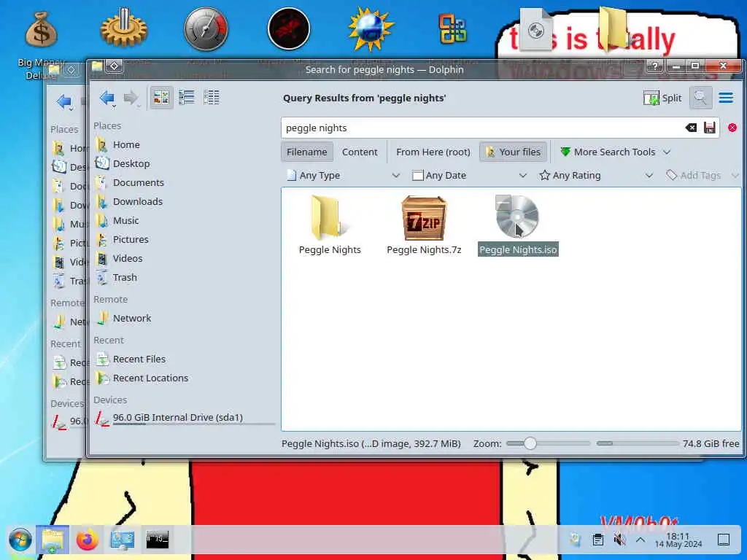
Task: Open the golden gear desktop icon
Action: click(x=123, y=29)
